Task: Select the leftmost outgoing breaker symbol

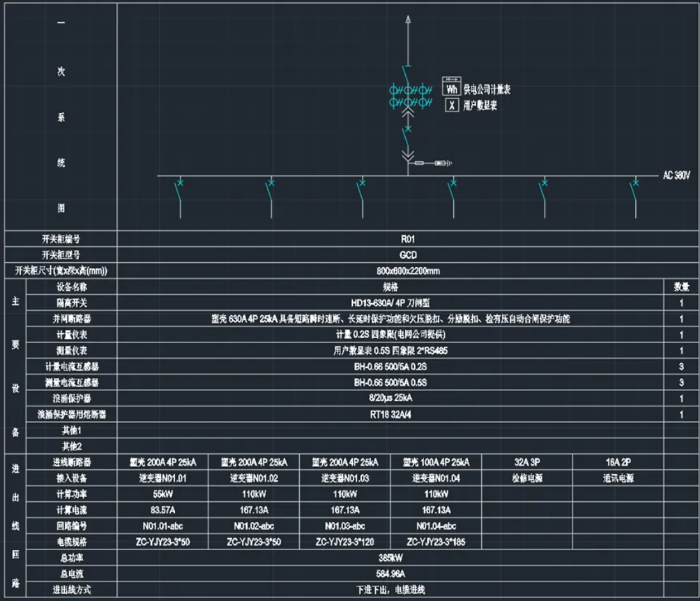Action: [180, 191]
